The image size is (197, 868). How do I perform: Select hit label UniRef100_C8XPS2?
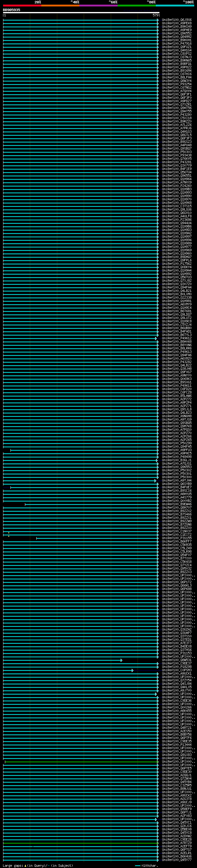(x=177, y=54)
